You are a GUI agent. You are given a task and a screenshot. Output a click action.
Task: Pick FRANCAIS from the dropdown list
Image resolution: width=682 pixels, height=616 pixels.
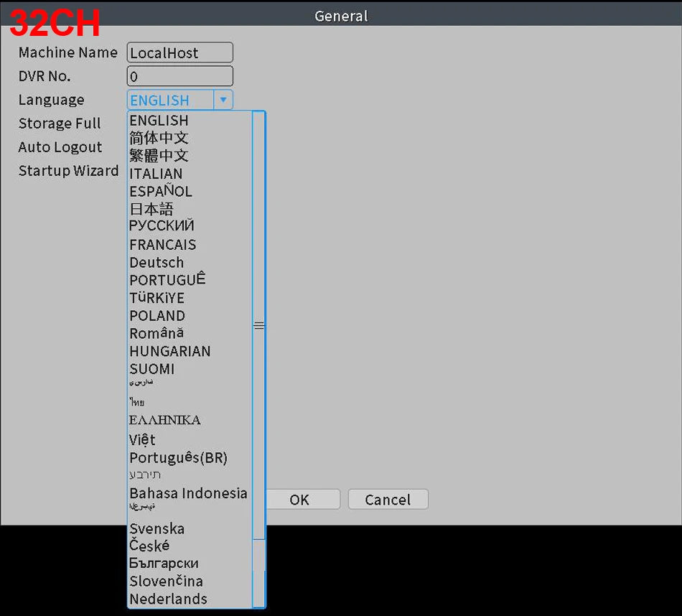pyautogui.click(x=162, y=245)
